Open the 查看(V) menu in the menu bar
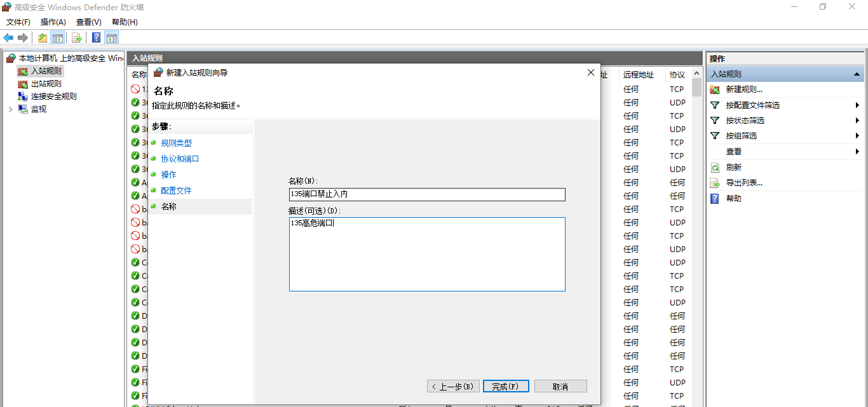Screen dimensions: 868x407 click(x=89, y=22)
